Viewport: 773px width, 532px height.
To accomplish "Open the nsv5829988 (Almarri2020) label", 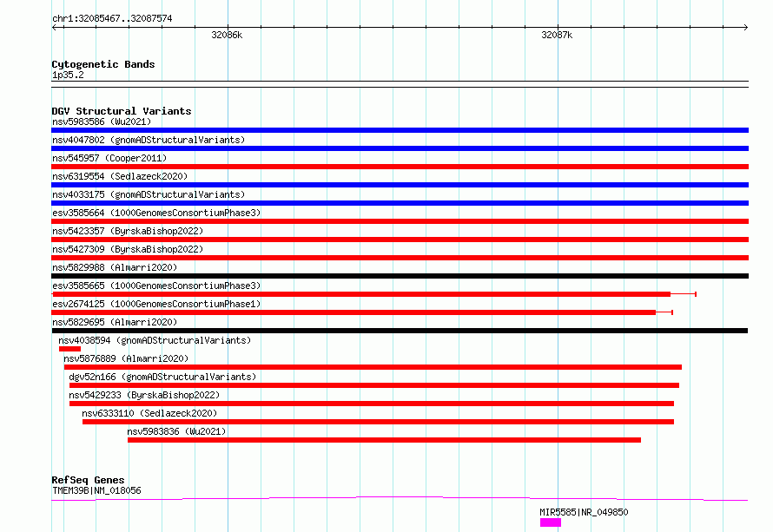I will 115,267.
